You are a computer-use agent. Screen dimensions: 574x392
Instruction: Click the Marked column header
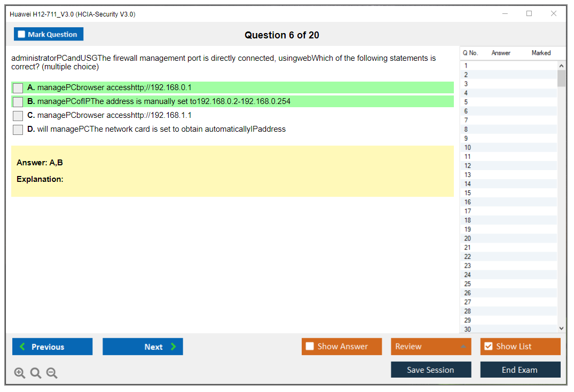(541, 53)
